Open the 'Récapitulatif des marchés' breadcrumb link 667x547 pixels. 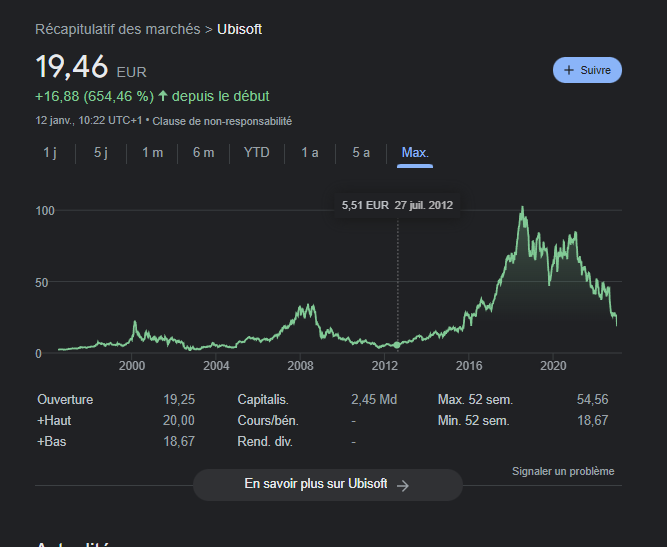tap(117, 29)
